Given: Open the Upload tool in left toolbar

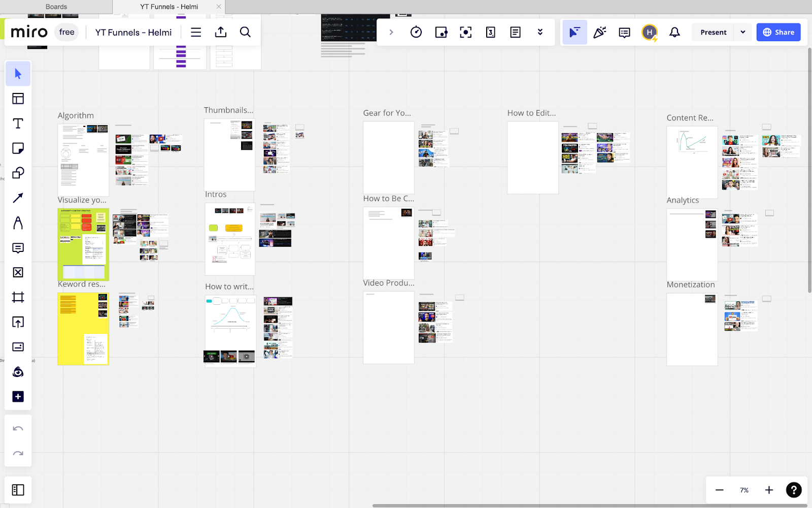Looking at the screenshot, I should coord(18,322).
